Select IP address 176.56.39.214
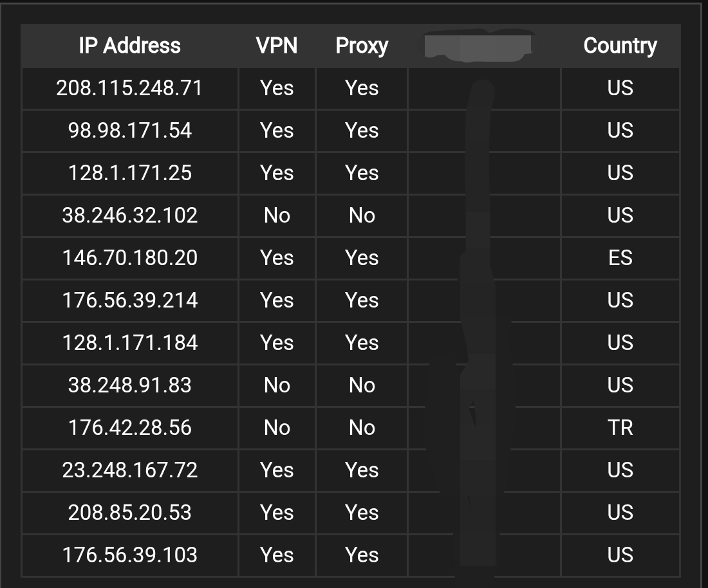This screenshot has width=708, height=588. coord(129,300)
